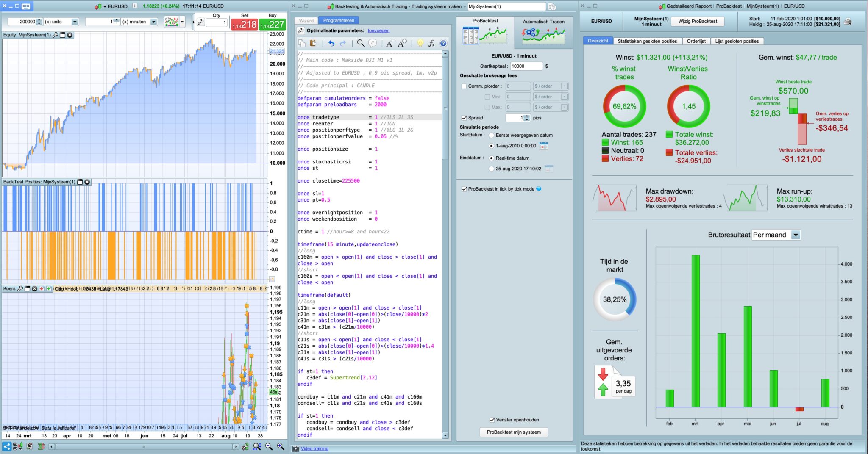Zoom in on chart with plus magnifier
The width and height of the screenshot is (868, 454).
[x=281, y=446]
